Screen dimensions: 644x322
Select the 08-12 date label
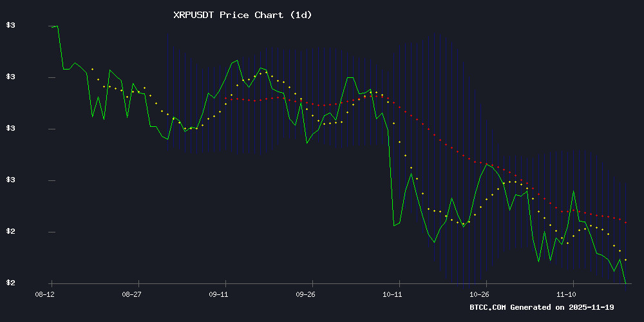click(44, 294)
